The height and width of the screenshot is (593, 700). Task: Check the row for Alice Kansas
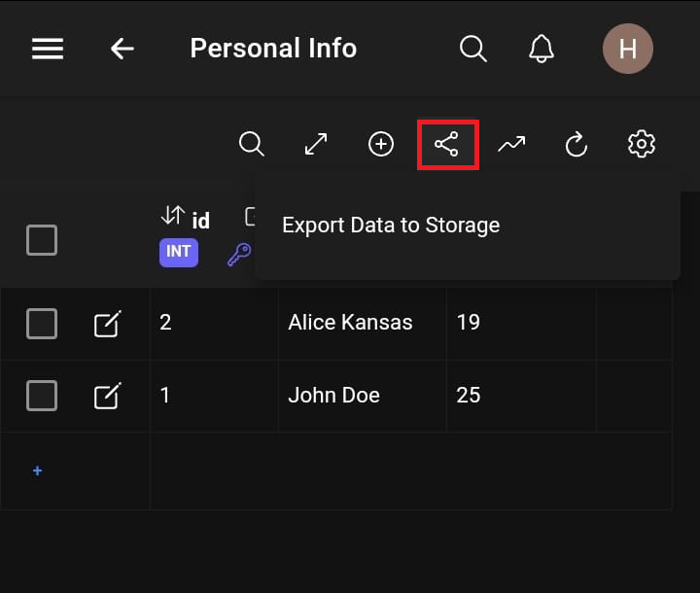(x=42, y=323)
